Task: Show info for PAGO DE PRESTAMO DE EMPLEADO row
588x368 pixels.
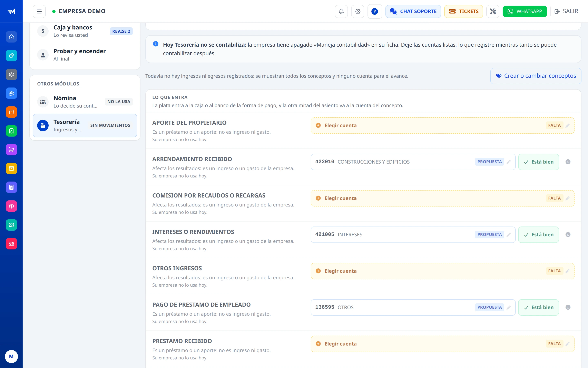Action: click(568, 307)
